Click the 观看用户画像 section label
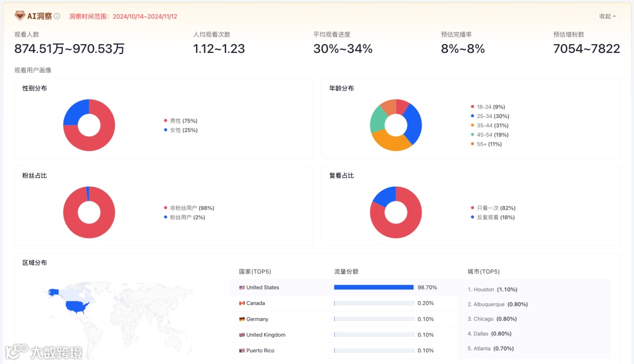Image resolution: width=634 pixels, height=364 pixels. point(33,70)
